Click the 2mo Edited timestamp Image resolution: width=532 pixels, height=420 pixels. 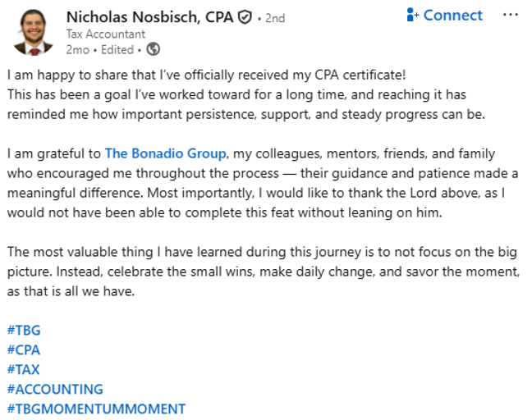point(100,49)
